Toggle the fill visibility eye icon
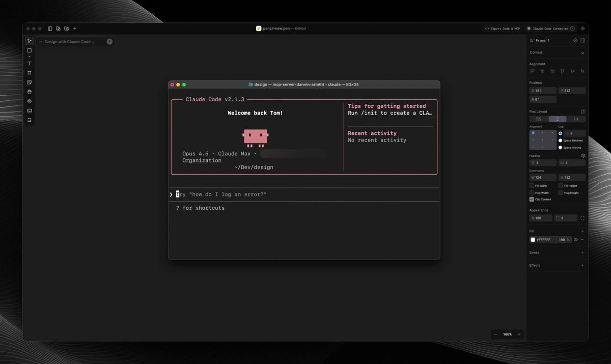 pyautogui.click(x=576, y=240)
